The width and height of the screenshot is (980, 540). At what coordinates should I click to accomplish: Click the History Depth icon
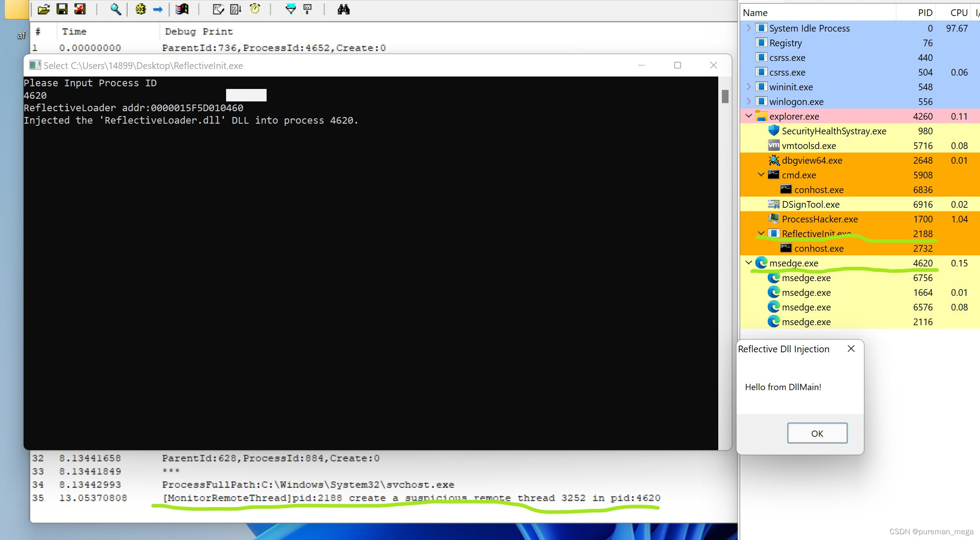308,9
